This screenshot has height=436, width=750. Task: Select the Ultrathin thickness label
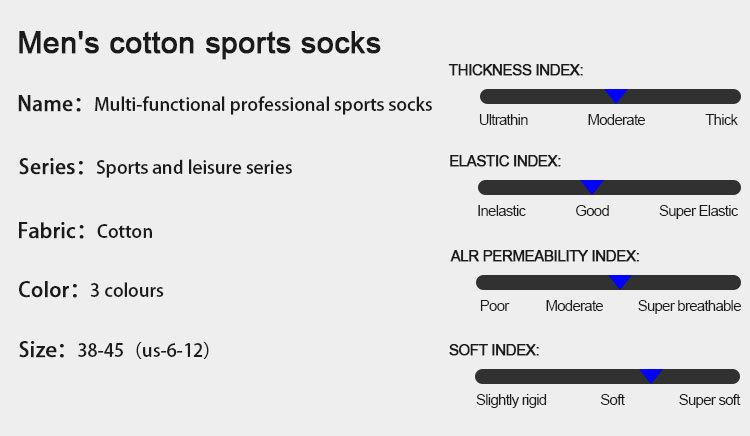pos(503,120)
